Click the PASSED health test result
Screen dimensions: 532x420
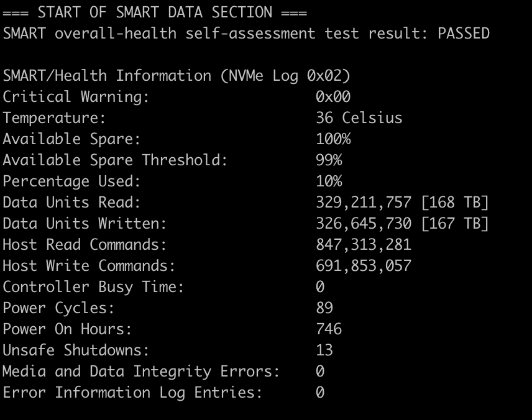coord(464,34)
